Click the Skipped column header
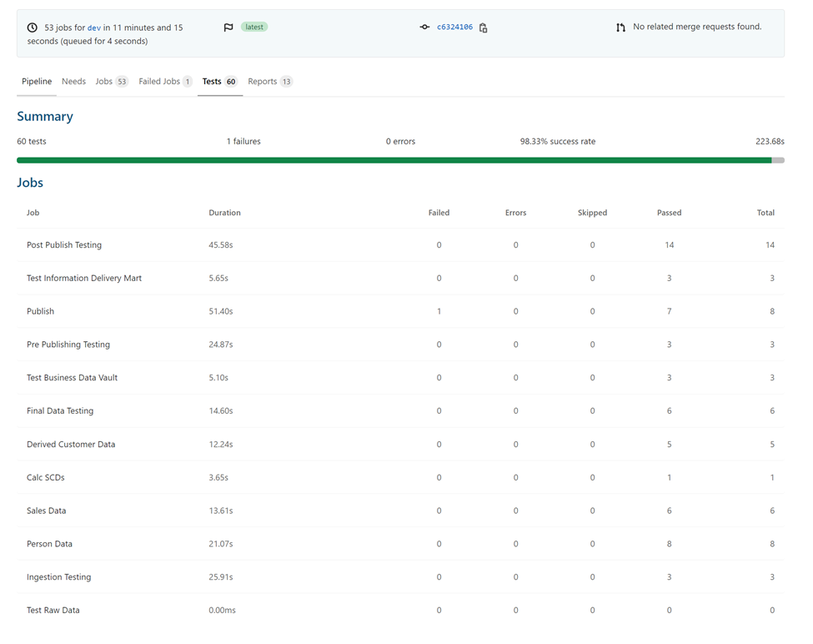Image resolution: width=813 pixels, height=644 pixels. point(592,213)
